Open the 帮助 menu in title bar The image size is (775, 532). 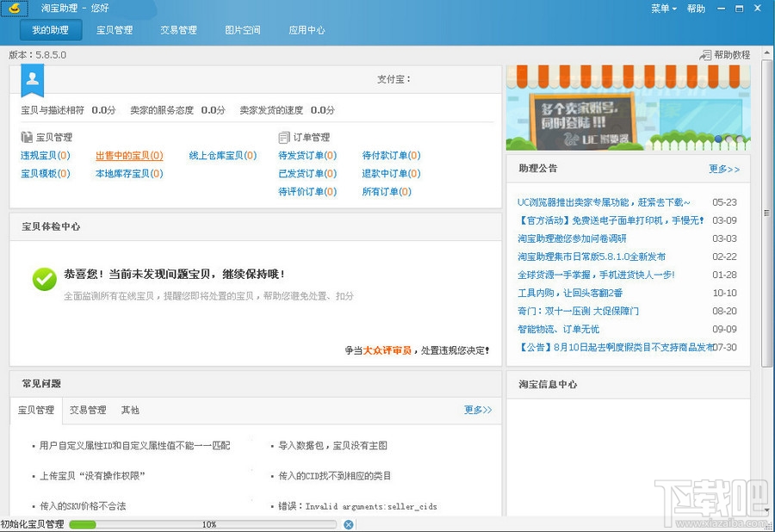pyautogui.click(x=696, y=9)
